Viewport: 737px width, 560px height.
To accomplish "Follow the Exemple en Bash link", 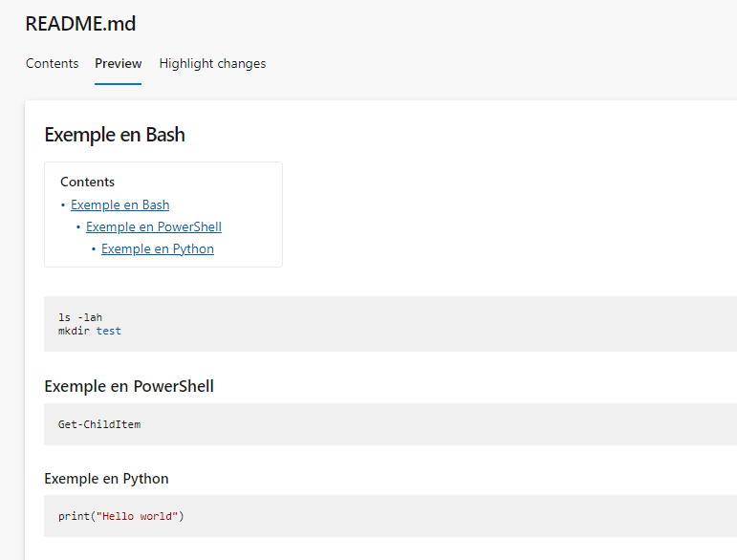I will (x=119, y=205).
